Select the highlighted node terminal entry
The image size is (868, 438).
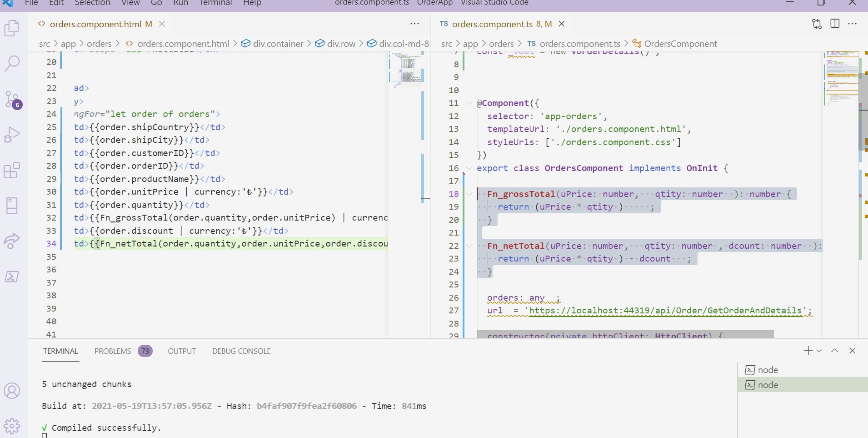802,385
